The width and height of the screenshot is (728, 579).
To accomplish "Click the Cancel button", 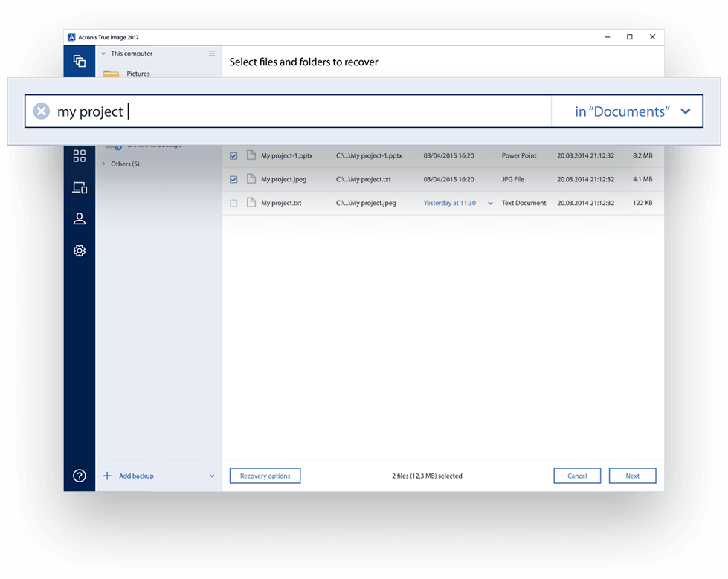I will (x=577, y=476).
